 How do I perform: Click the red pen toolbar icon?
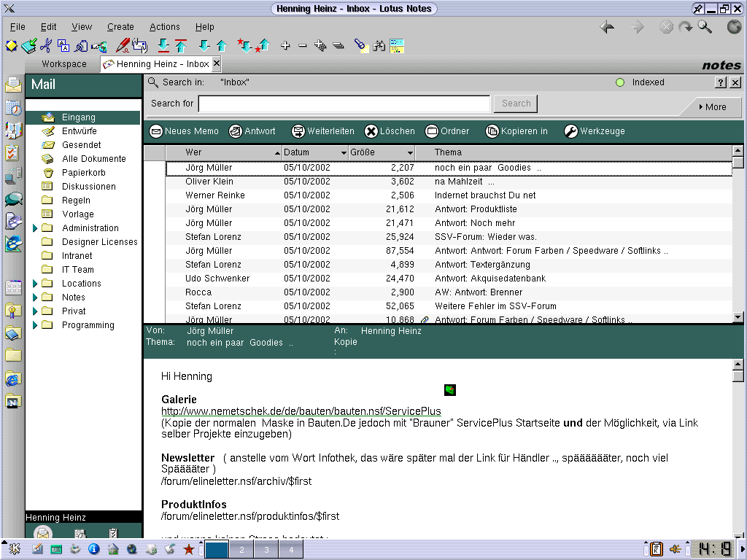pos(123,46)
